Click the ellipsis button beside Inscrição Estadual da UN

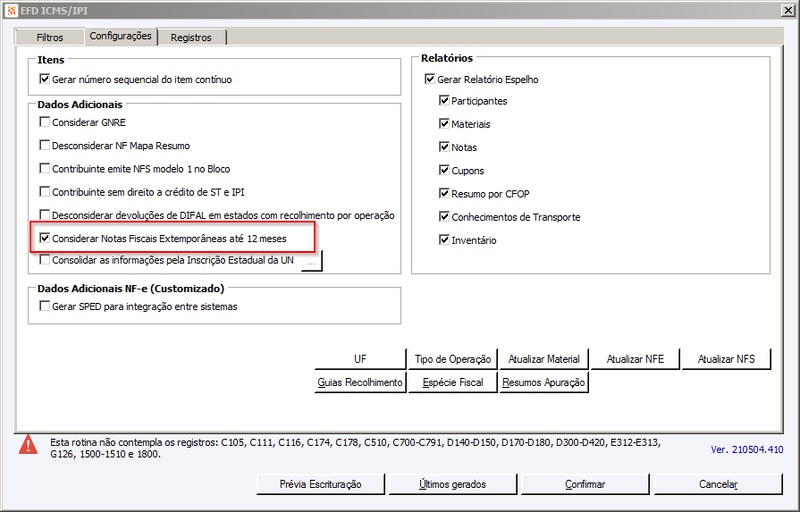coord(312,261)
